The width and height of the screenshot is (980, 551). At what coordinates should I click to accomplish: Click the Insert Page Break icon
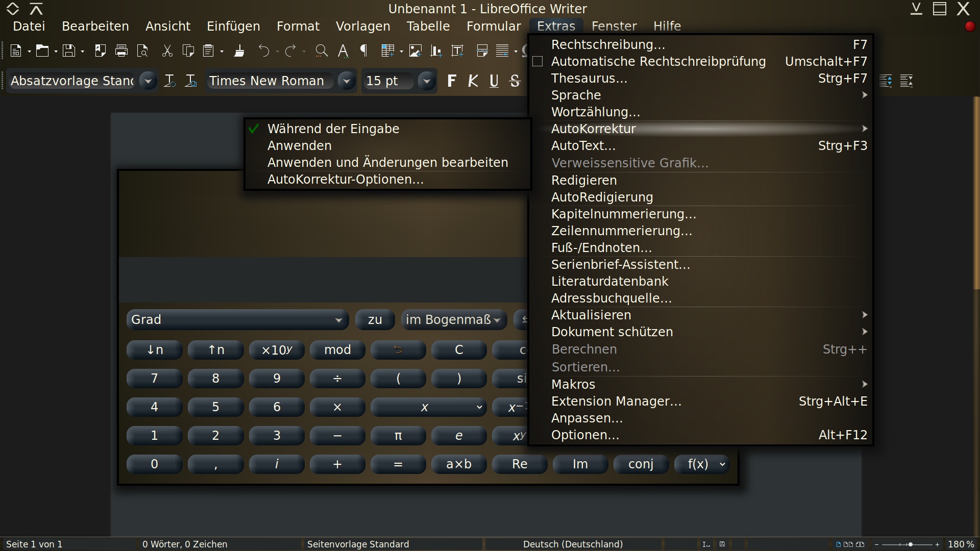[x=482, y=51]
